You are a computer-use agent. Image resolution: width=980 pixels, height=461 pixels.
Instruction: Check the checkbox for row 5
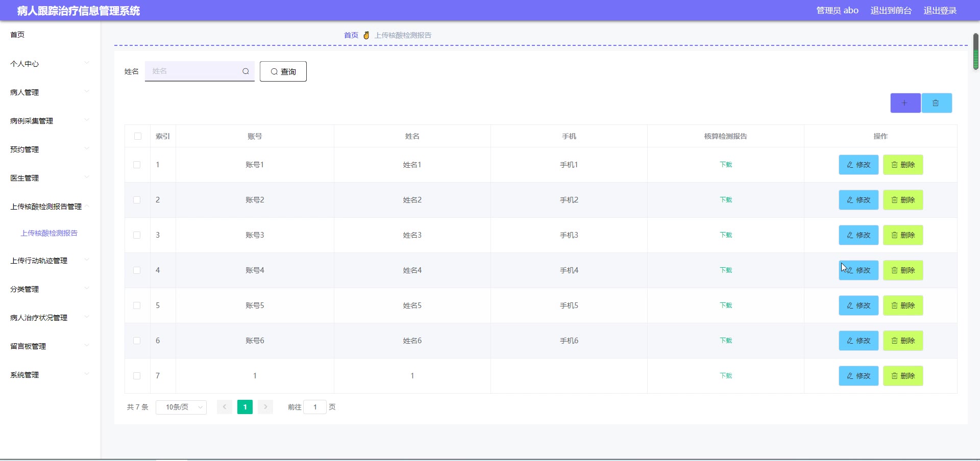click(137, 305)
